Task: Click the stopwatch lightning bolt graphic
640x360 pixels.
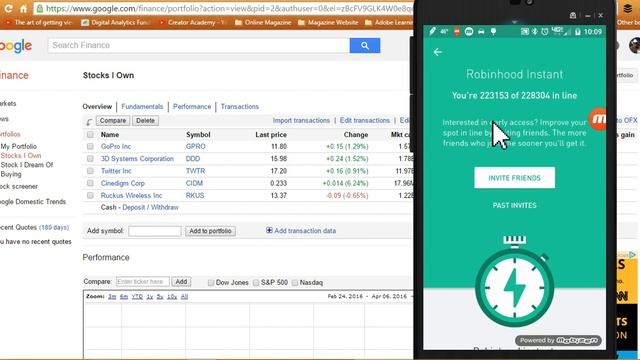Action: tap(514, 287)
